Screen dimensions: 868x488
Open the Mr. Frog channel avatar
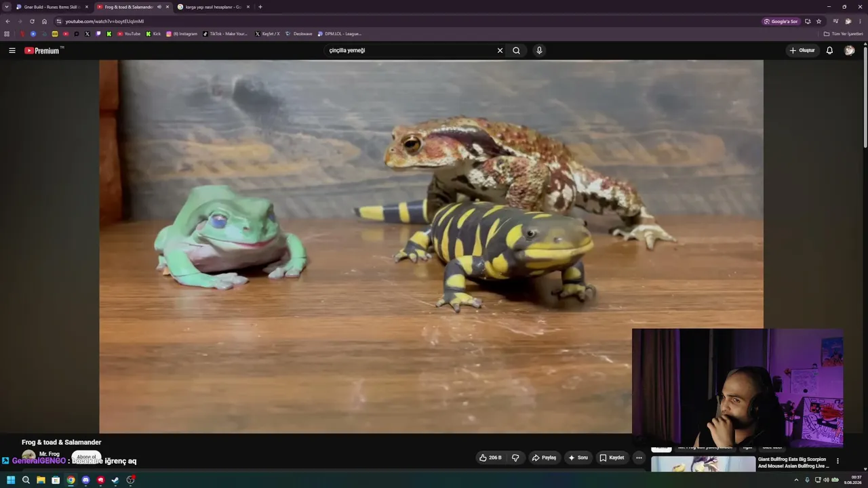point(28,456)
